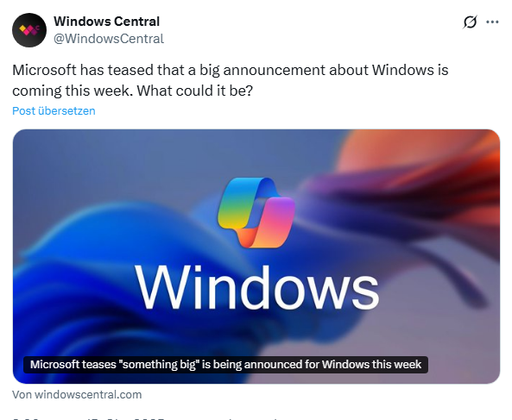Open the Windows Central display name

point(107,22)
